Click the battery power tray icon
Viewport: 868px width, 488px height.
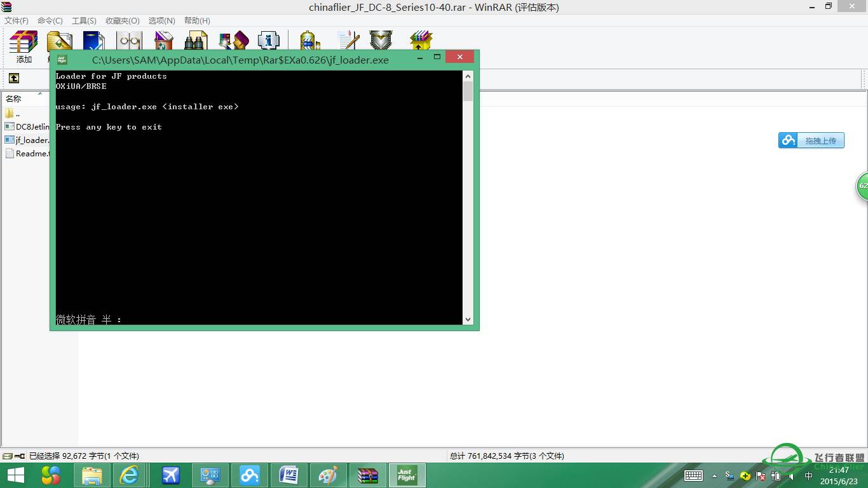coord(776,476)
